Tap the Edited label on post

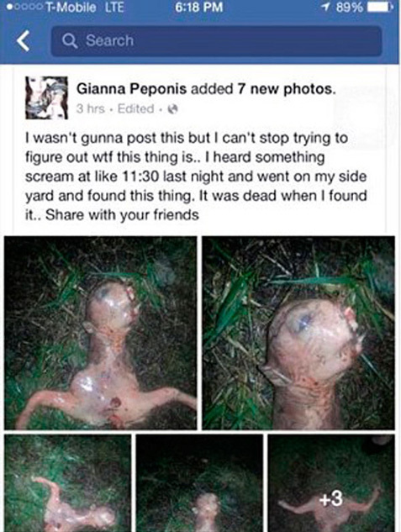tap(135, 108)
